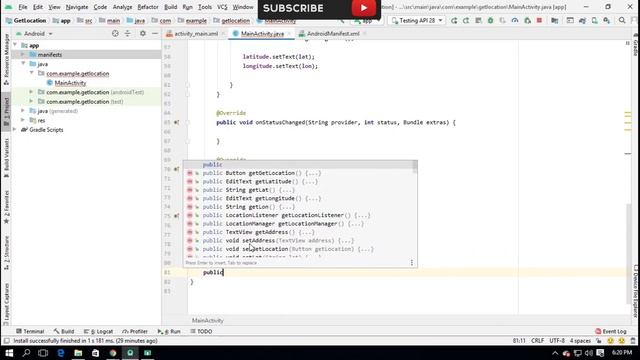Viewport: 640px width, 360px height.
Task: Select getLocationListener() completion suggestion
Action: point(300,215)
